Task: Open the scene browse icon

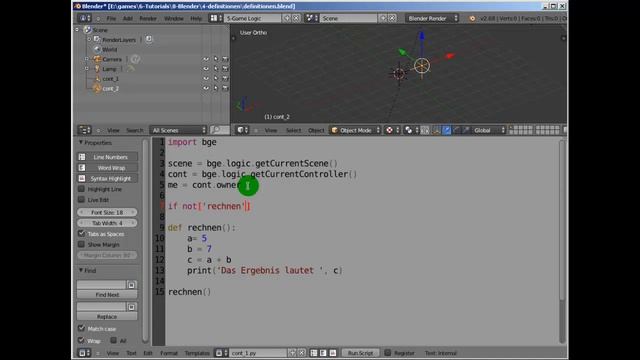Action: (x=312, y=18)
